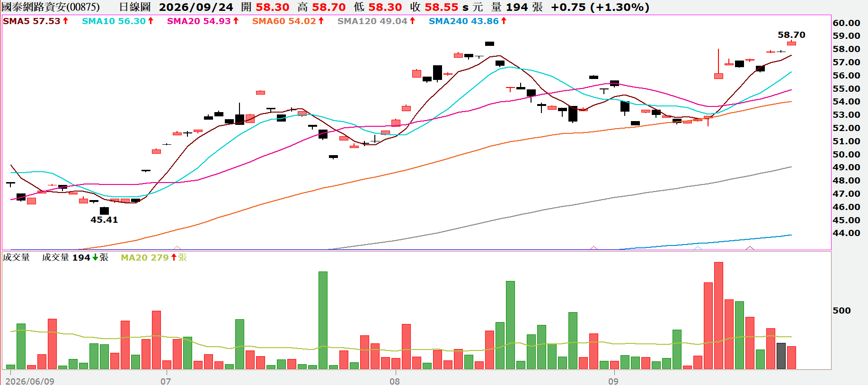Select the SMA5 57.53 indicator label
This screenshot has height=385, width=868.
click(x=35, y=21)
